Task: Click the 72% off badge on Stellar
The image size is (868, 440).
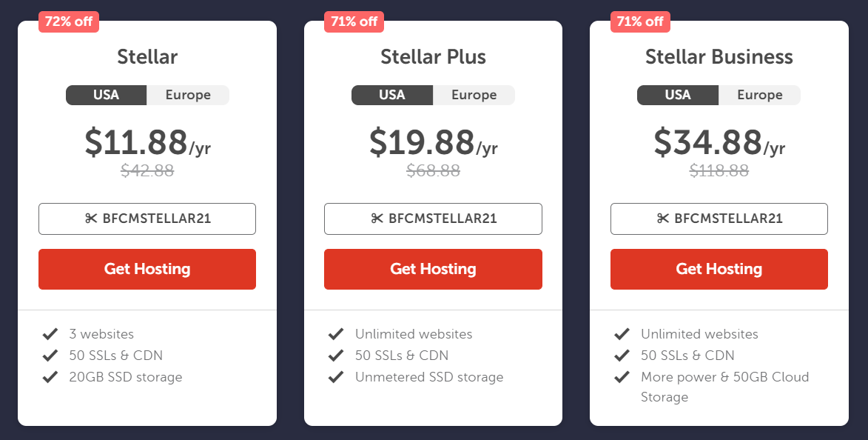Action: coord(69,21)
